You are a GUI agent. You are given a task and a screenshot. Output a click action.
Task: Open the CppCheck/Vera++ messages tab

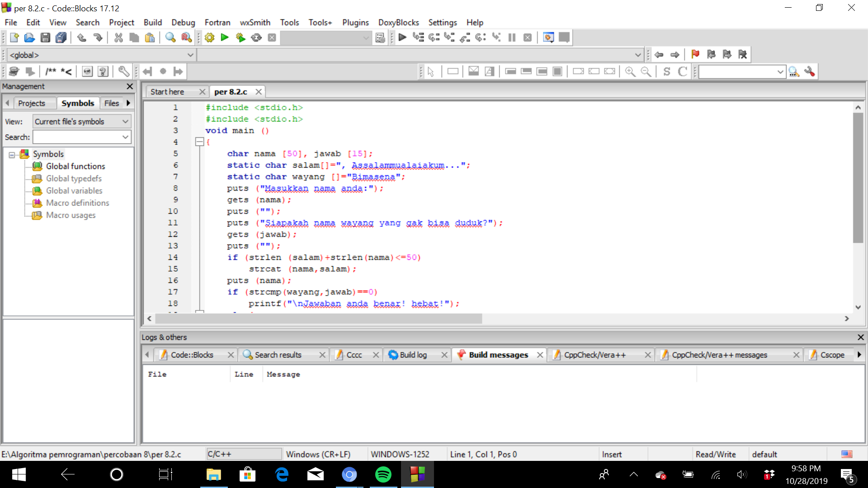pos(719,355)
